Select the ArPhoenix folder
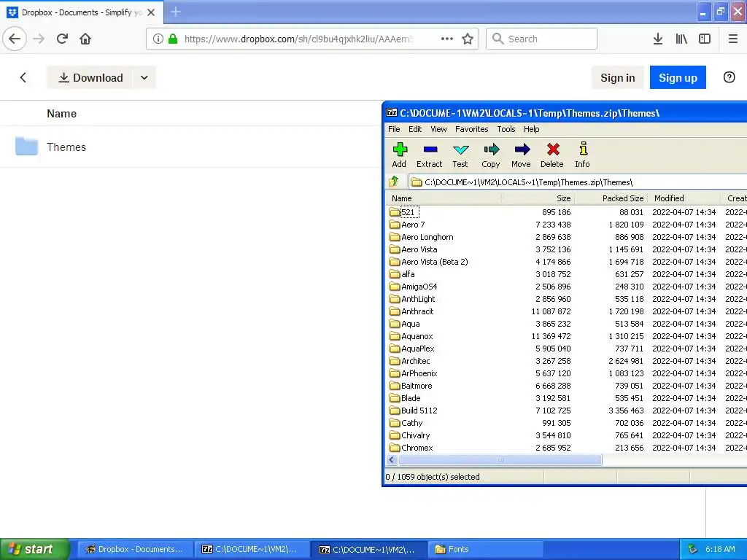 (x=419, y=373)
